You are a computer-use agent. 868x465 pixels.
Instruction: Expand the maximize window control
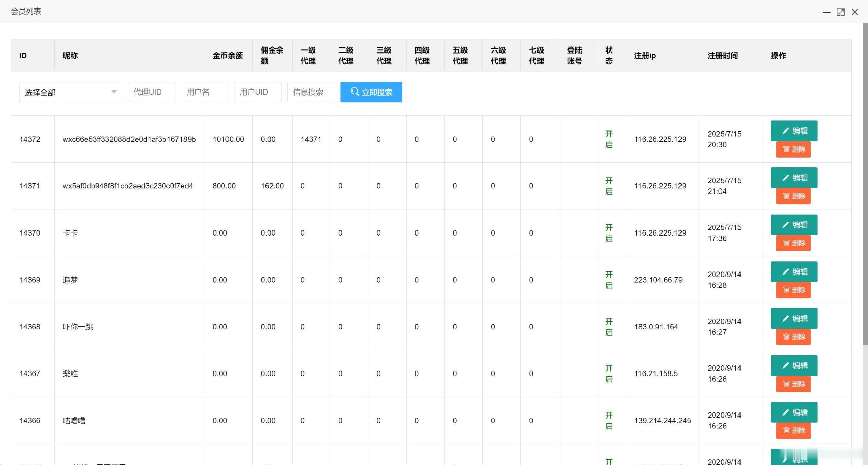pyautogui.click(x=841, y=12)
